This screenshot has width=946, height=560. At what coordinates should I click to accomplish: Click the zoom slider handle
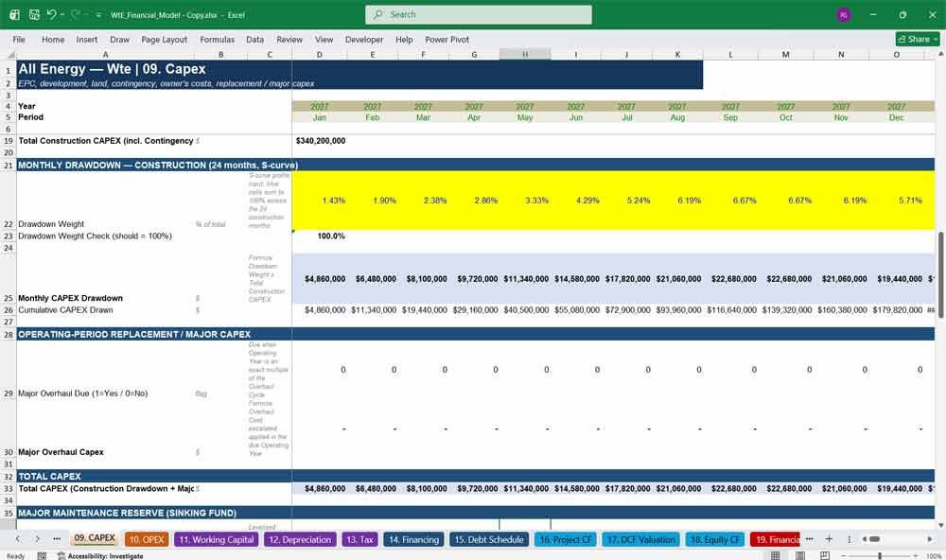(880, 555)
